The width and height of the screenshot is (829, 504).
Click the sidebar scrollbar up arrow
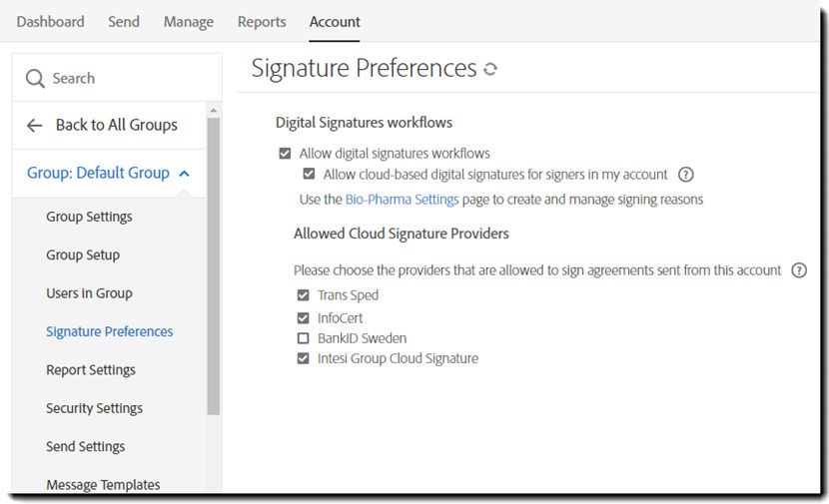pyautogui.click(x=213, y=111)
